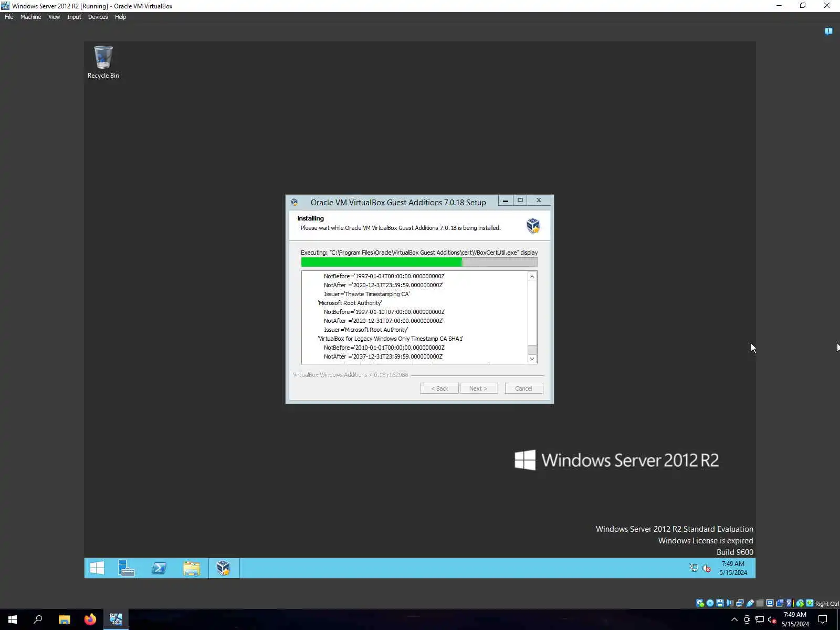Click the floppy drive status indicator

click(720, 603)
